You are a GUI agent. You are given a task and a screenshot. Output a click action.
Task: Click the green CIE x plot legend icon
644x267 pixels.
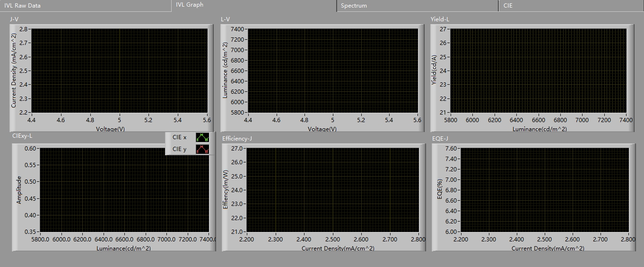(202, 137)
